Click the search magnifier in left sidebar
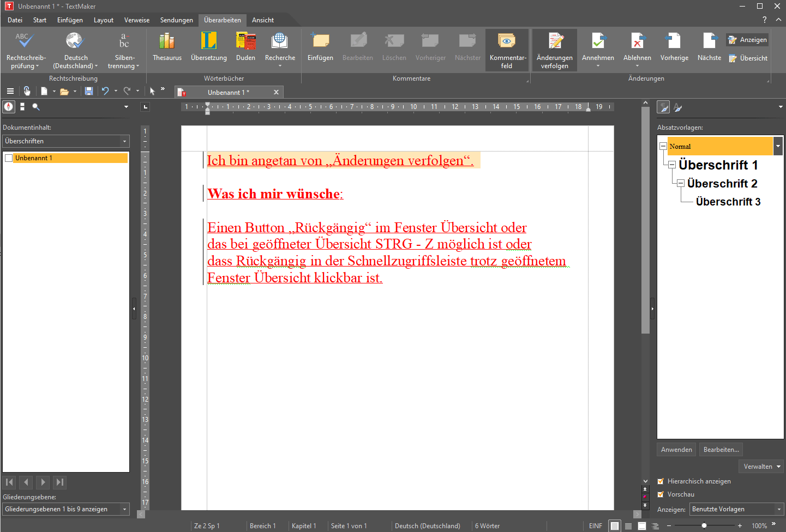The width and height of the screenshot is (786, 532). (x=36, y=107)
